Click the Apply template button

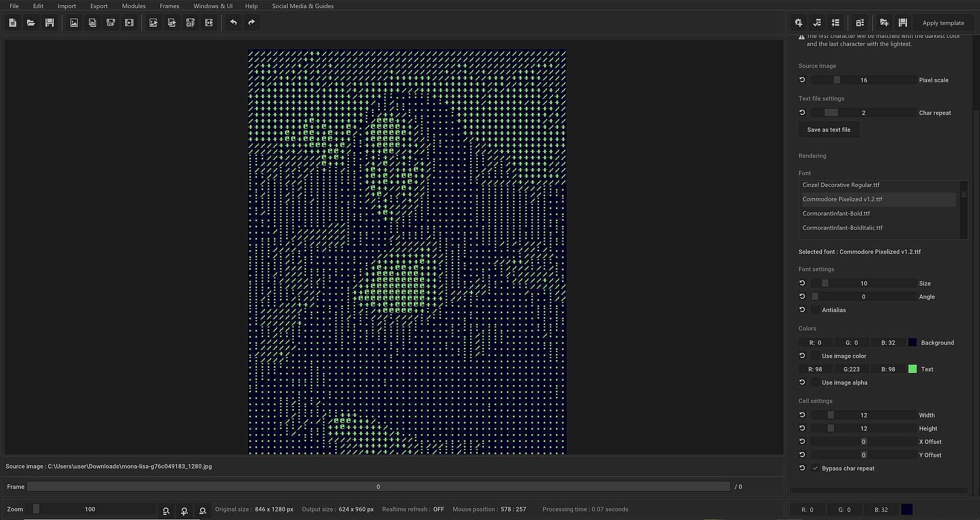click(x=943, y=23)
